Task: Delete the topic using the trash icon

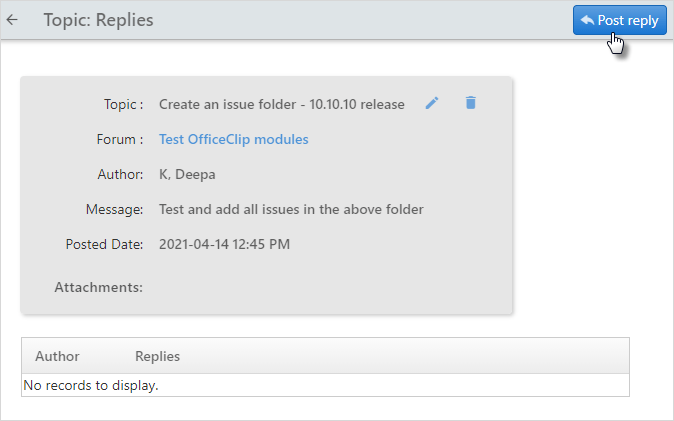Action: pos(471,103)
